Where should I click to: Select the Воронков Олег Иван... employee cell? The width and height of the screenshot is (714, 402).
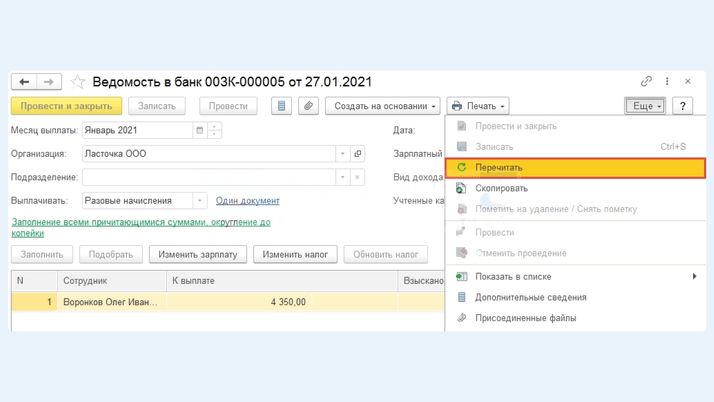tap(112, 302)
